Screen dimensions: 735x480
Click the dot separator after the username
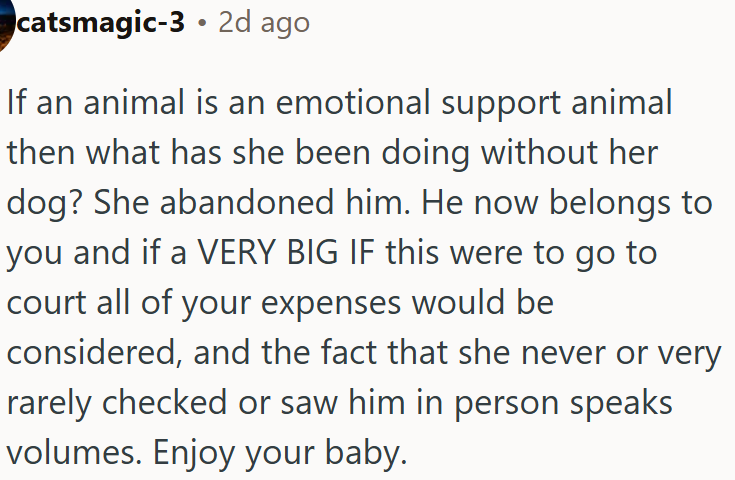(x=202, y=23)
